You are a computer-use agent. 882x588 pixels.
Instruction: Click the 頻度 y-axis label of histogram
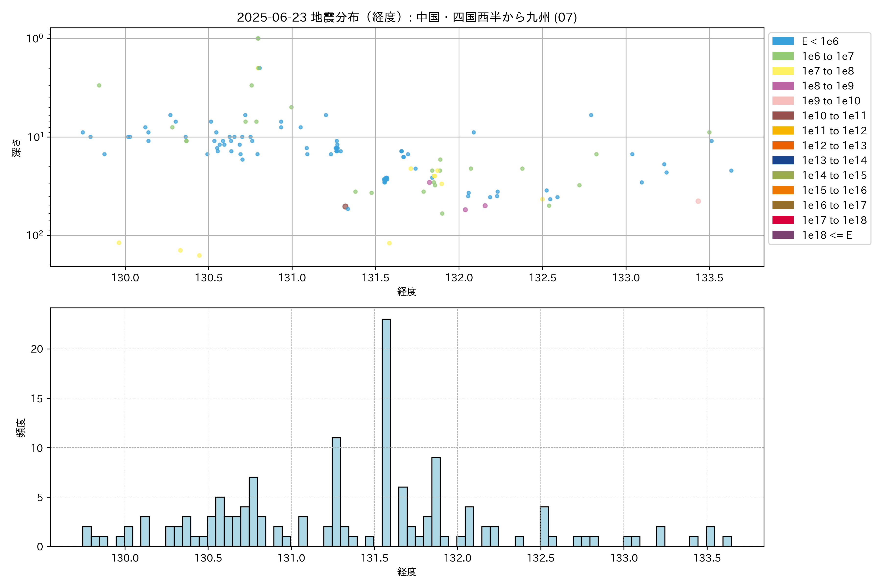click(x=21, y=428)
